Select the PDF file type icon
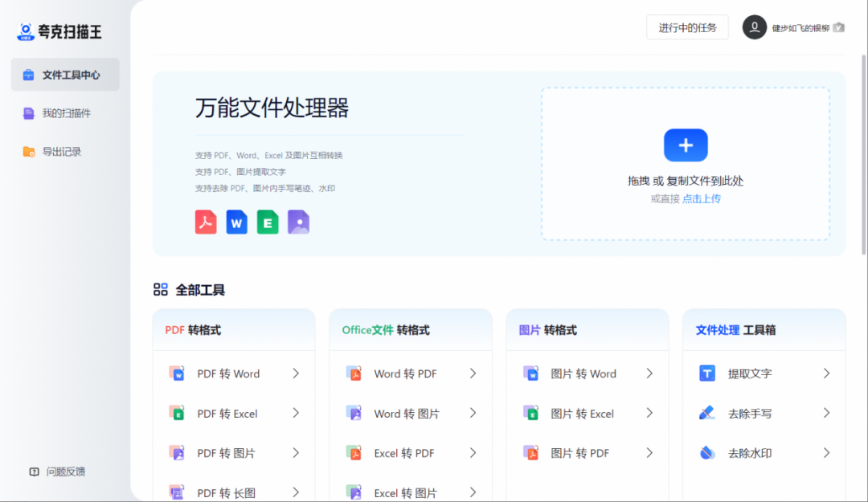 point(205,222)
